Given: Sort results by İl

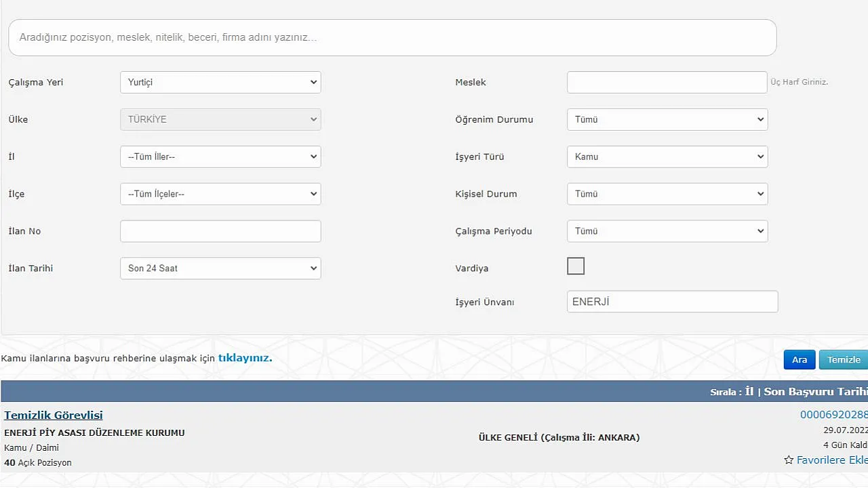Looking at the screenshot, I should (x=749, y=392).
